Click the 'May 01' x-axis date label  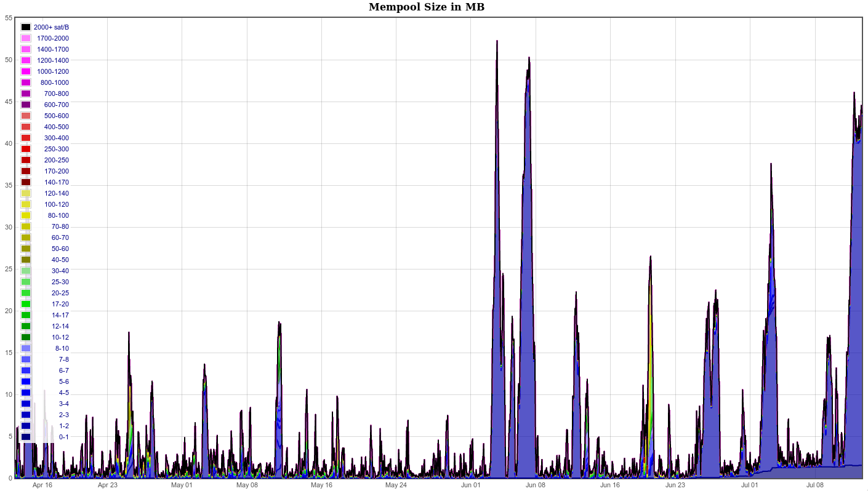click(182, 485)
